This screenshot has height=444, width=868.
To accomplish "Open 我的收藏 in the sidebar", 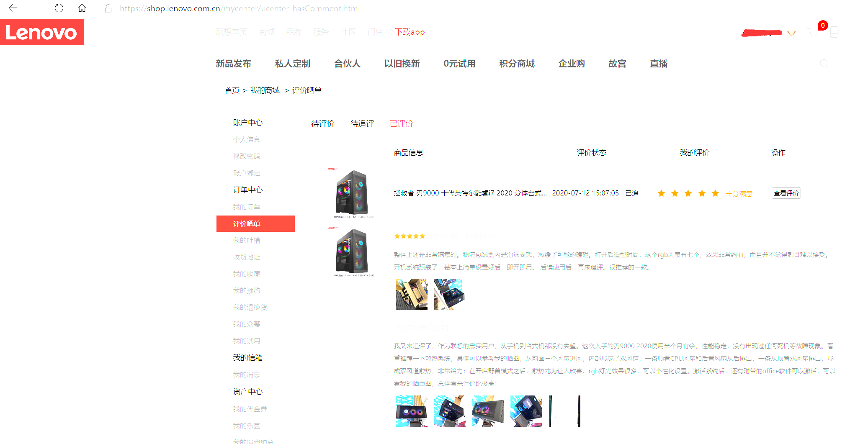I will [x=247, y=274].
